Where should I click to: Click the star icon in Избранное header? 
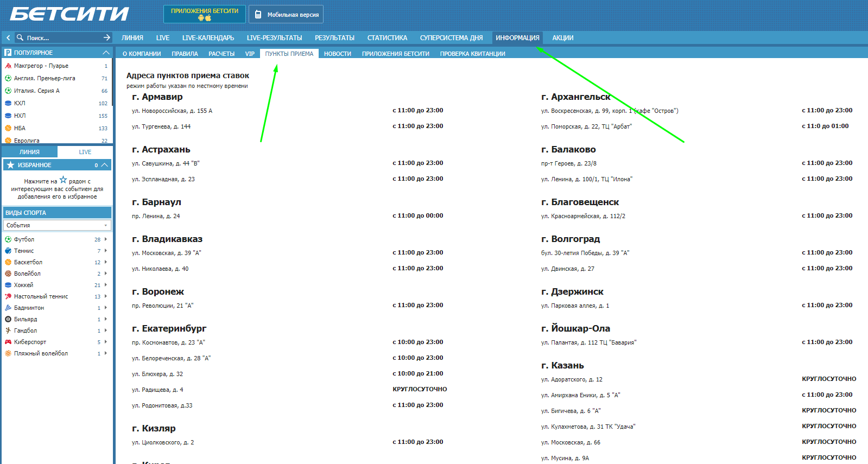point(10,165)
